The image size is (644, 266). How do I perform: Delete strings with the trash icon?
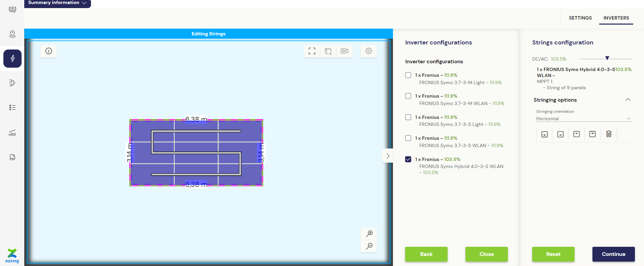click(609, 134)
